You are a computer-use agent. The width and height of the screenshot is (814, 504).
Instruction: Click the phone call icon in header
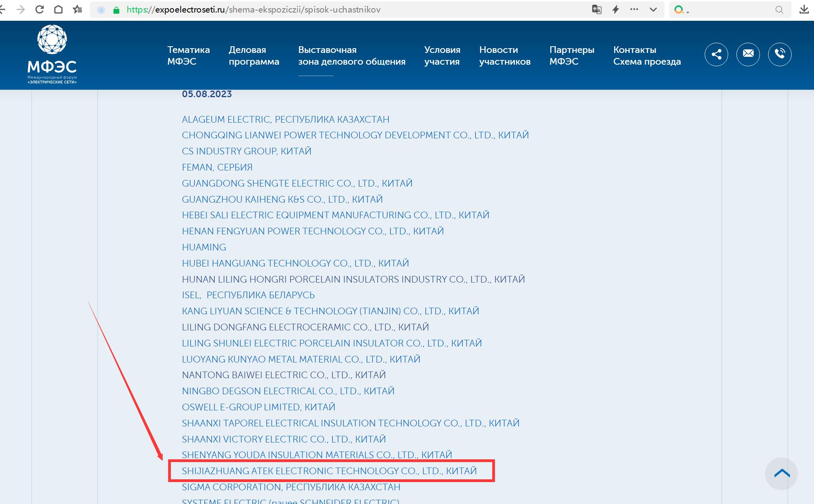780,54
